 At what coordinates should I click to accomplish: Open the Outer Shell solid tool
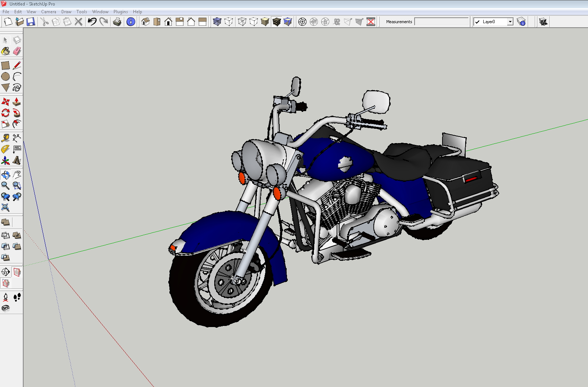[x=6, y=222]
